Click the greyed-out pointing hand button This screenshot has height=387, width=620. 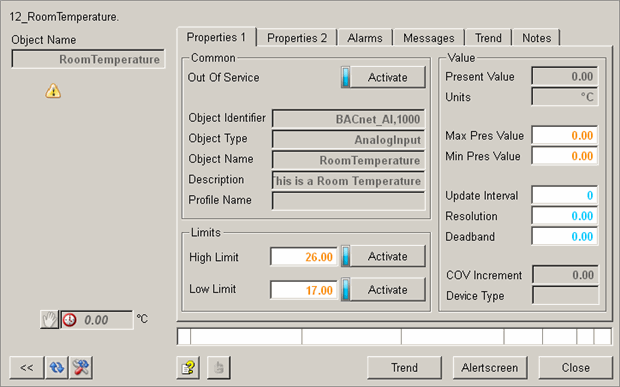[x=219, y=368]
